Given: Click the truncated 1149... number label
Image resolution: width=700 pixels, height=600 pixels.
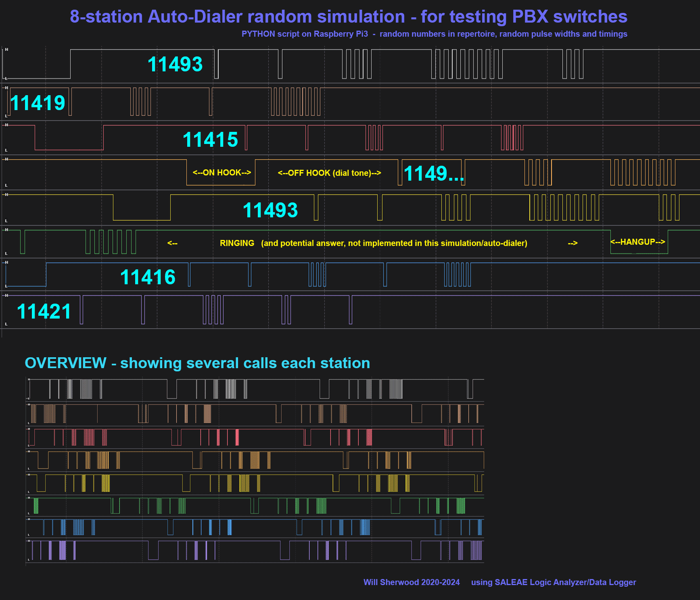Looking at the screenshot, I should coord(433,174).
